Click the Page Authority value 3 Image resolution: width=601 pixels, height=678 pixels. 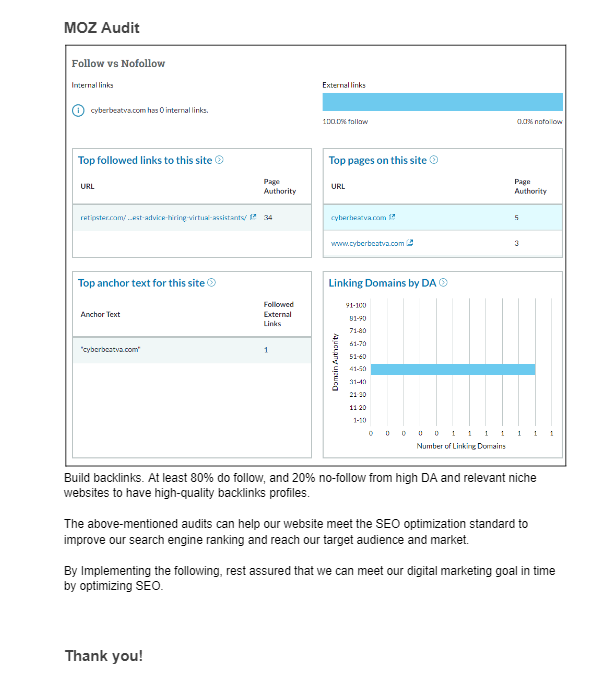[x=516, y=243]
